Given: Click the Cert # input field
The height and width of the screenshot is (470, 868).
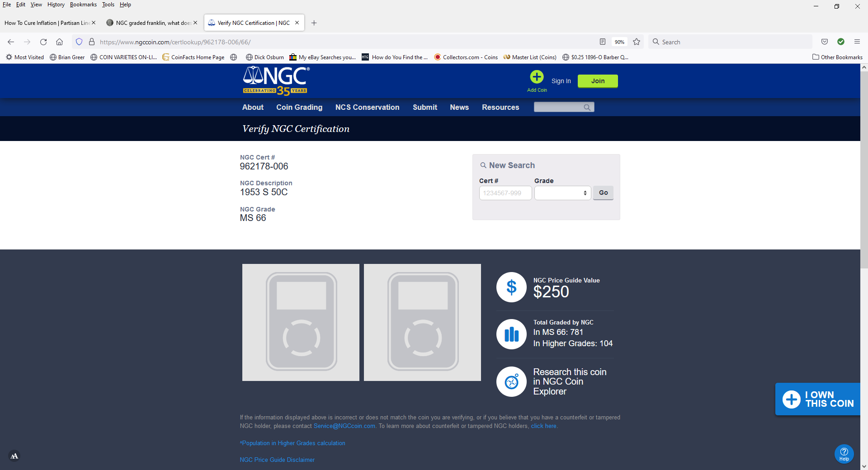Looking at the screenshot, I should pos(505,193).
